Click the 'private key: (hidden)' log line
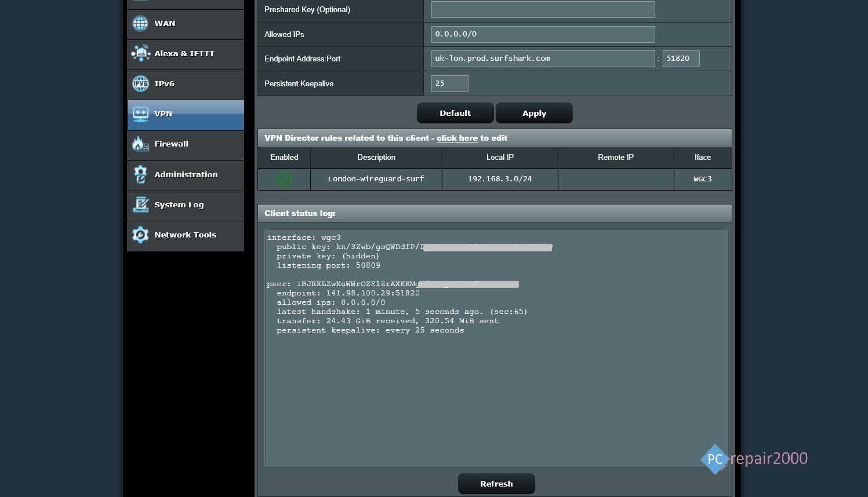This screenshot has height=497, width=868. 328,256
